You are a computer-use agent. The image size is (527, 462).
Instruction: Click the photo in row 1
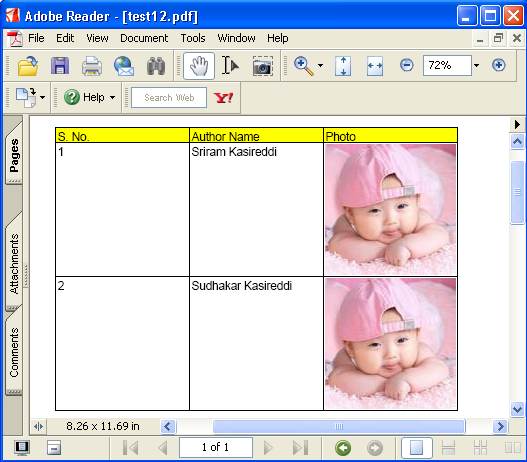391,210
